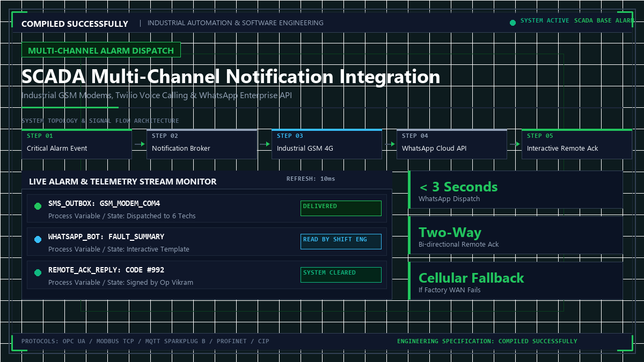Click 'Bi-directional Remote Ack' caption
The height and width of the screenshot is (362, 644).
tap(459, 244)
